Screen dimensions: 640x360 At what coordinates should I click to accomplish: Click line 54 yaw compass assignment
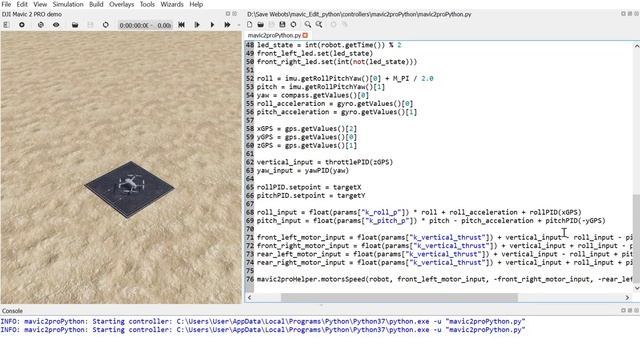point(313,95)
